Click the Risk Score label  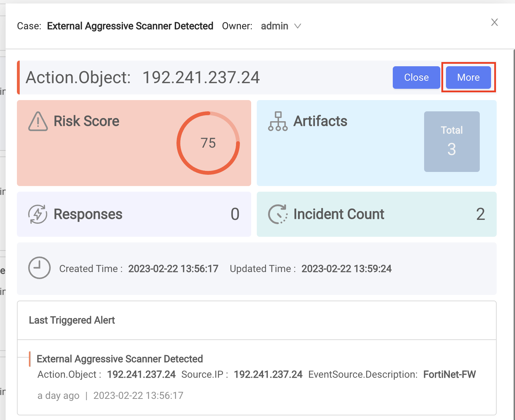point(86,121)
